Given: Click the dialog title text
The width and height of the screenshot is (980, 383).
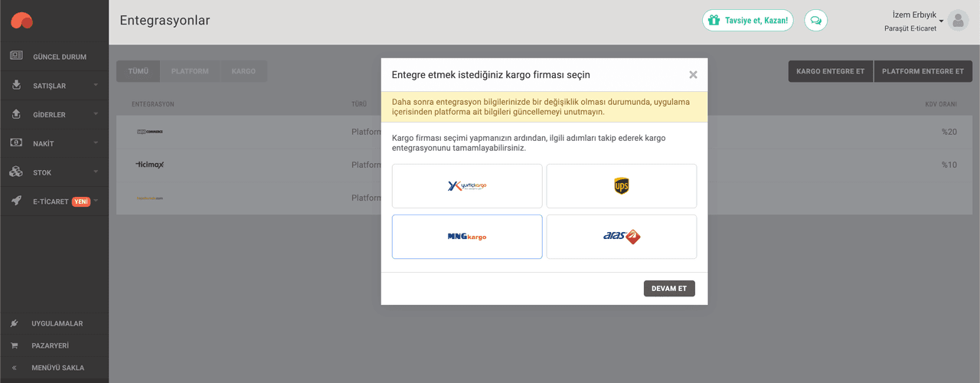Looking at the screenshot, I should click(x=491, y=75).
